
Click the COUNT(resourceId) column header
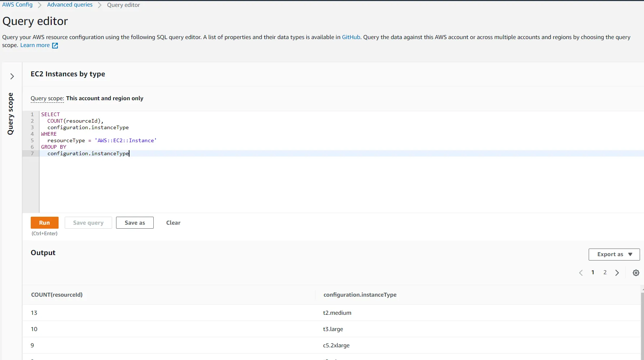coord(57,295)
